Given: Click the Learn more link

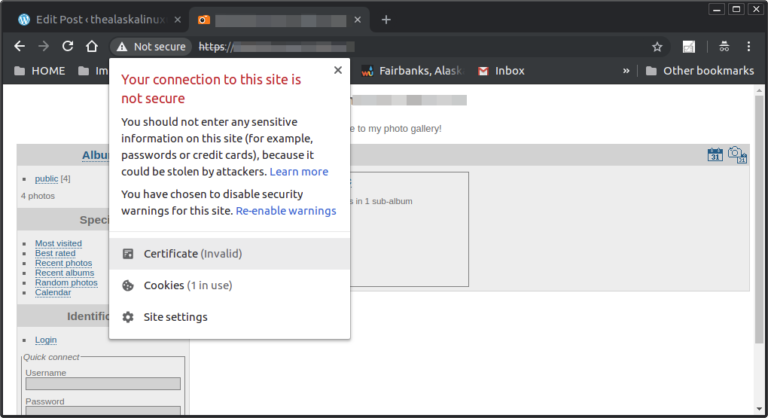Looking at the screenshot, I should pos(299,172).
